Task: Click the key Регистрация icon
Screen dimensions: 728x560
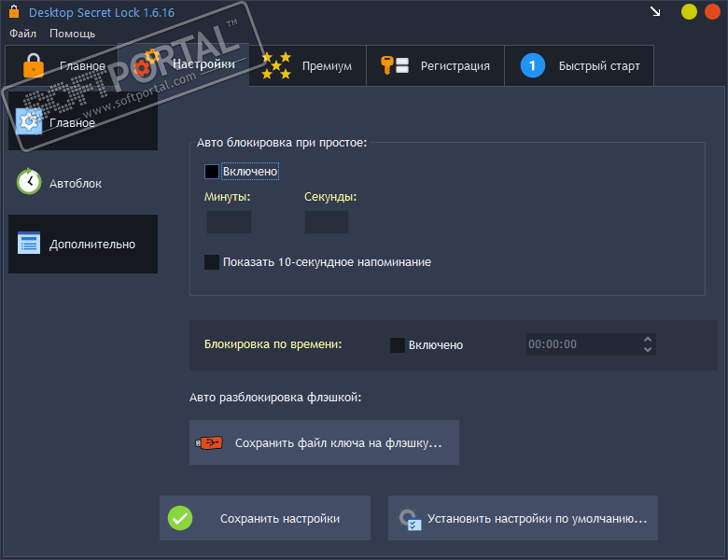Action: pos(395,65)
